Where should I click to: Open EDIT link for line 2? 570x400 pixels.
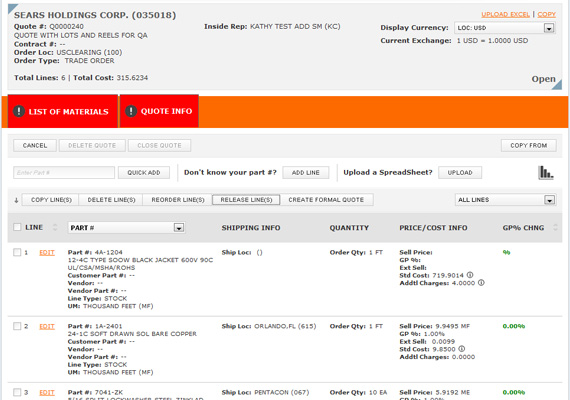(47, 326)
